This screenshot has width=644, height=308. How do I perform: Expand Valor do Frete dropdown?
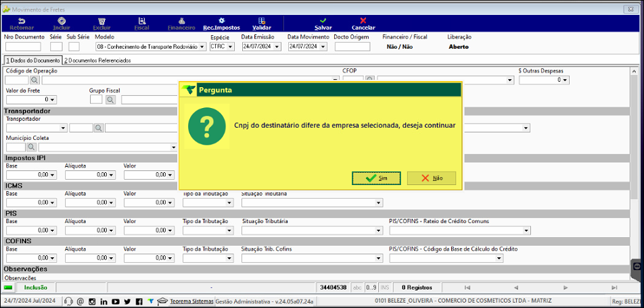(53, 100)
